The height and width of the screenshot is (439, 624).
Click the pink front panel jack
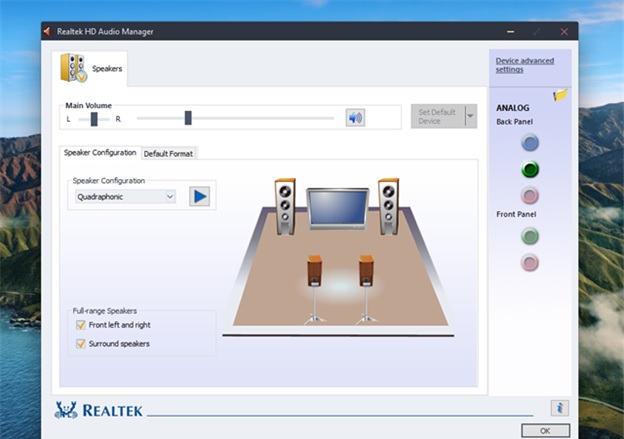530,263
